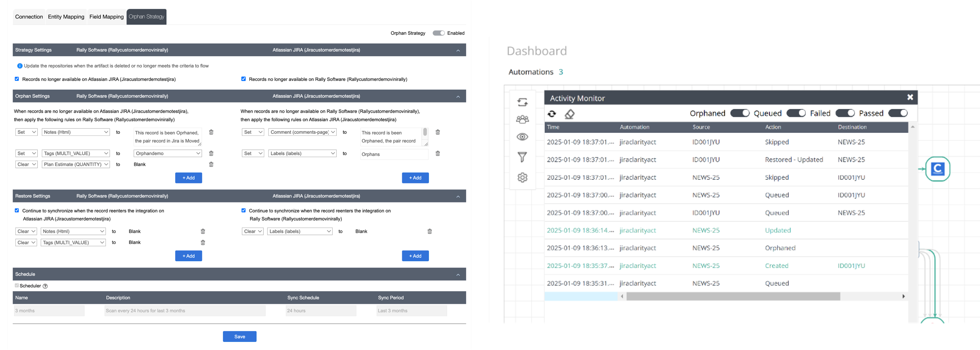Open the Comment (comments-page) field dropdown
The width and height of the screenshot is (980, 350).
click(303, 132)
